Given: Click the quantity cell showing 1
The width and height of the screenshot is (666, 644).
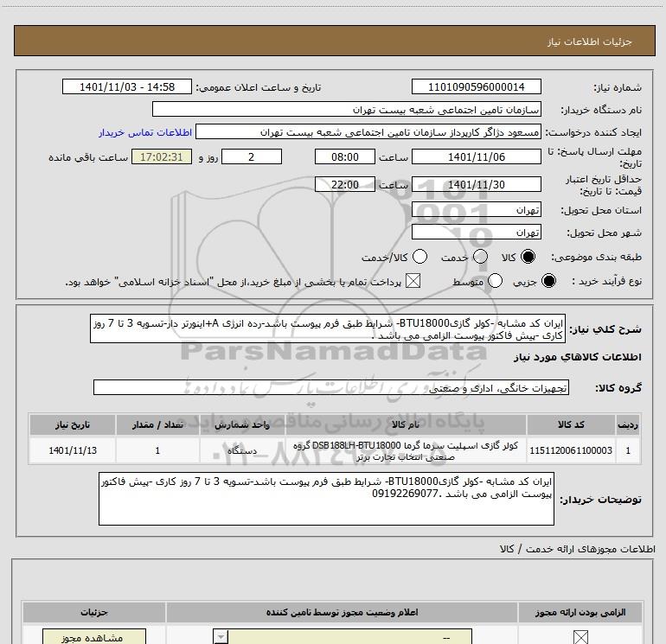Looking at the screenshot, I should (157, 450).
